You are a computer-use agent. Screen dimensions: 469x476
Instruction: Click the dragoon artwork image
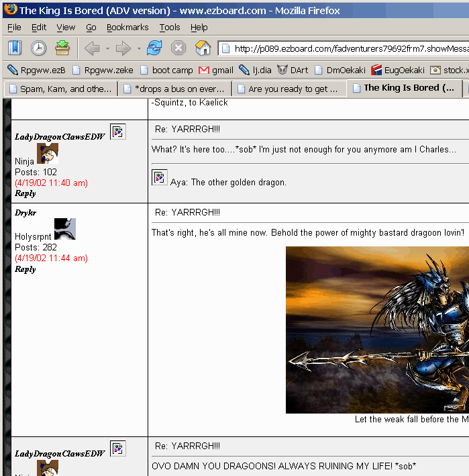tap(377, 330)
